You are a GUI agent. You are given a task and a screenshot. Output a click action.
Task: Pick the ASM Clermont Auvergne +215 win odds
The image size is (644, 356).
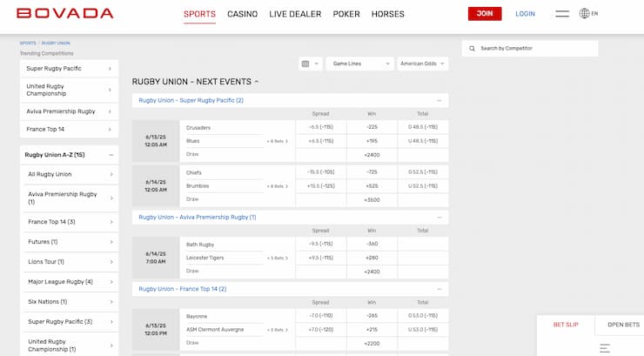(x=372, y=330)
